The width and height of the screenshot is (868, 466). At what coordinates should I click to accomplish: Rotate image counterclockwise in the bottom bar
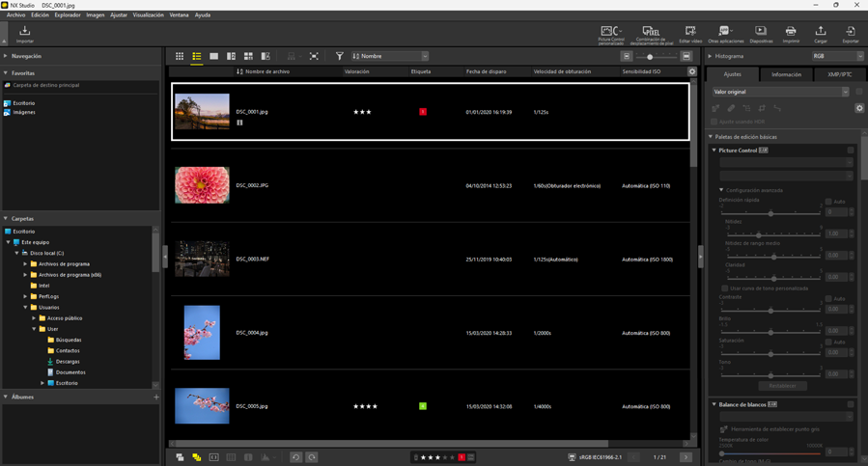pos(296,457)
